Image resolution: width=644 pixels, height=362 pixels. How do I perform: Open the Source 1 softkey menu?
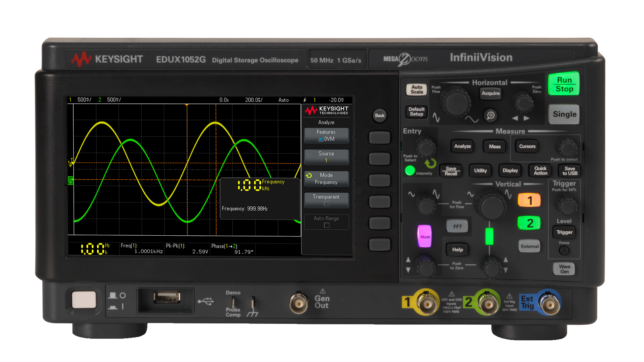tap(326, 157)
